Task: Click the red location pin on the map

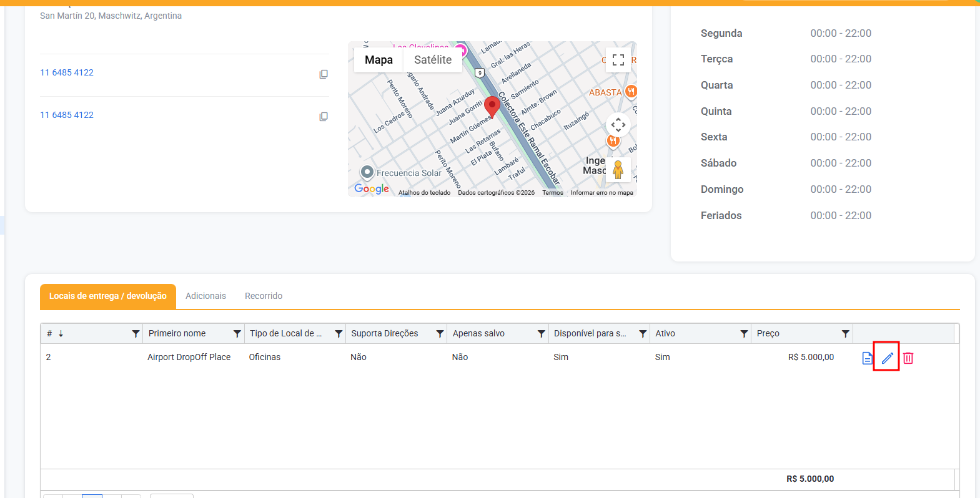Action: pyautogui.click(x=492, y=106)
